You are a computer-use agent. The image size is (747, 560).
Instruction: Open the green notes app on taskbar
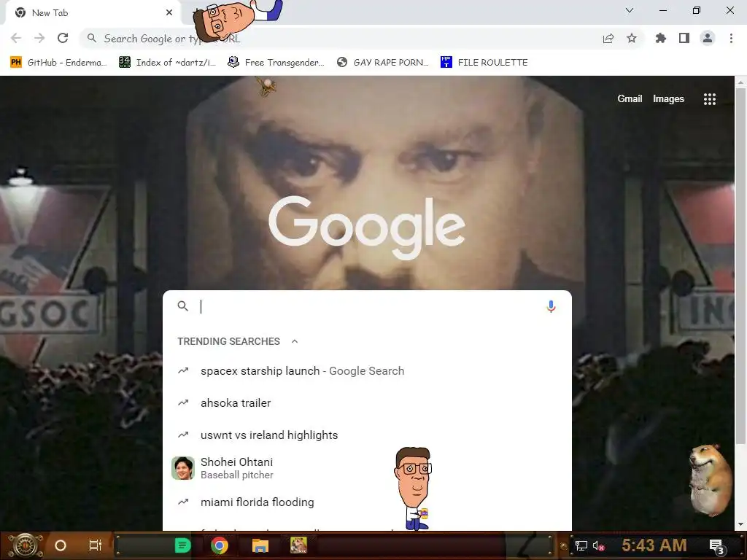pyautogui.click(x=182, y=545)
